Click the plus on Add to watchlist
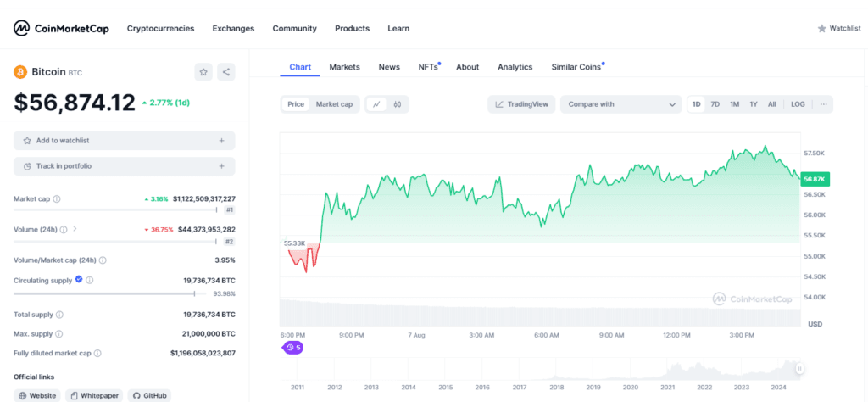 221,141
